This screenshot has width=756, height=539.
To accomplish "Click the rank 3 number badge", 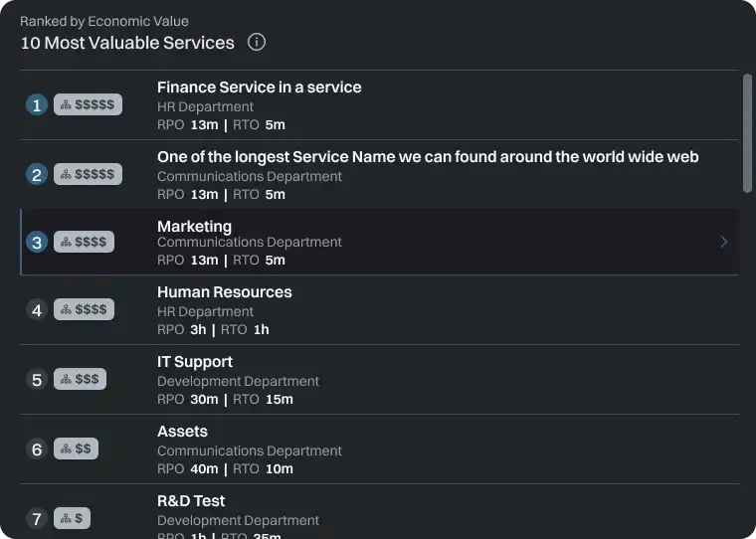I will click(x=37, y=243).
